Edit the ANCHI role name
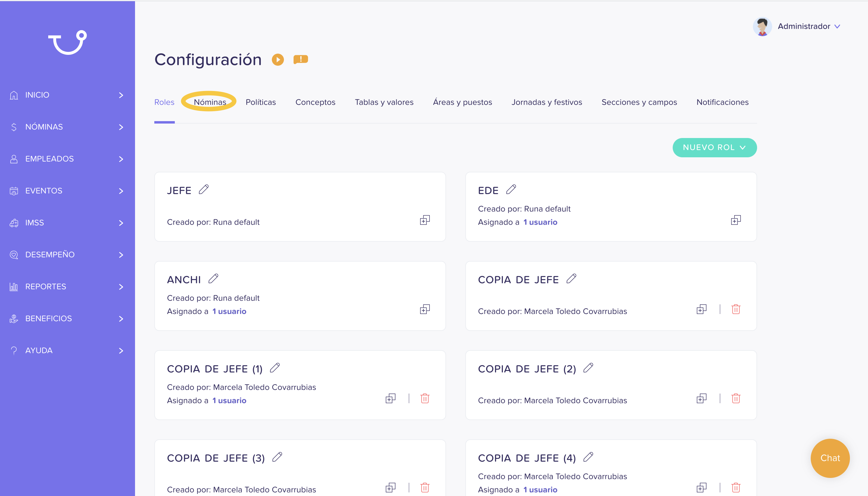Viewport: 868px width, 496px height. point(213,279)
